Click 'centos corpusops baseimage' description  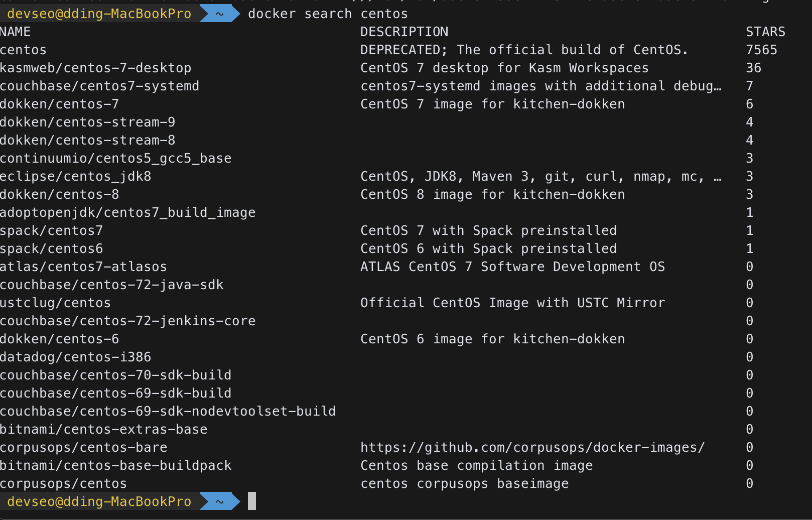coord(464,484)
